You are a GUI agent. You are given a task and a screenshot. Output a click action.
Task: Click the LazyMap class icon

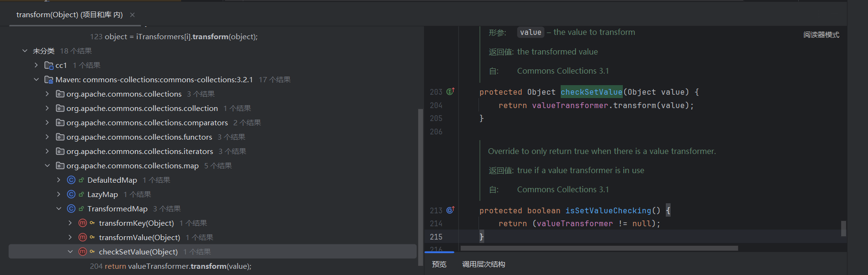point(71,194)
